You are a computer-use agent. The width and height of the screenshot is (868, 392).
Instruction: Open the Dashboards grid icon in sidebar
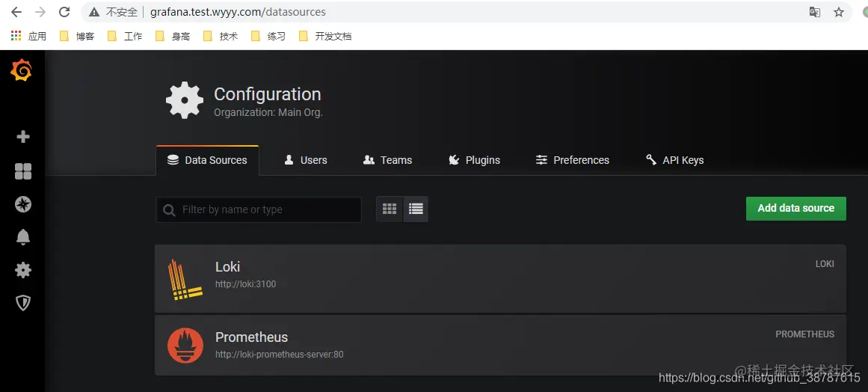pos(22,171)
